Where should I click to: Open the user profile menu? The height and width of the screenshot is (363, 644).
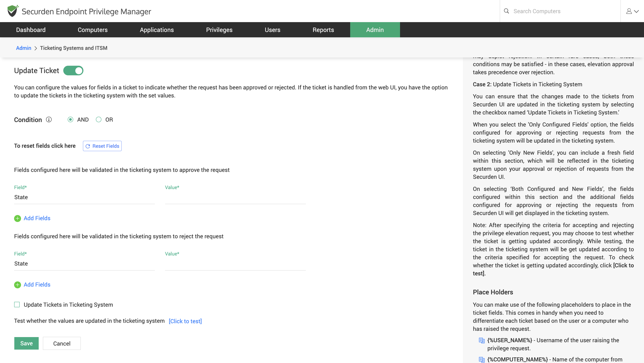pyautogui.click(x=632, y=11)
